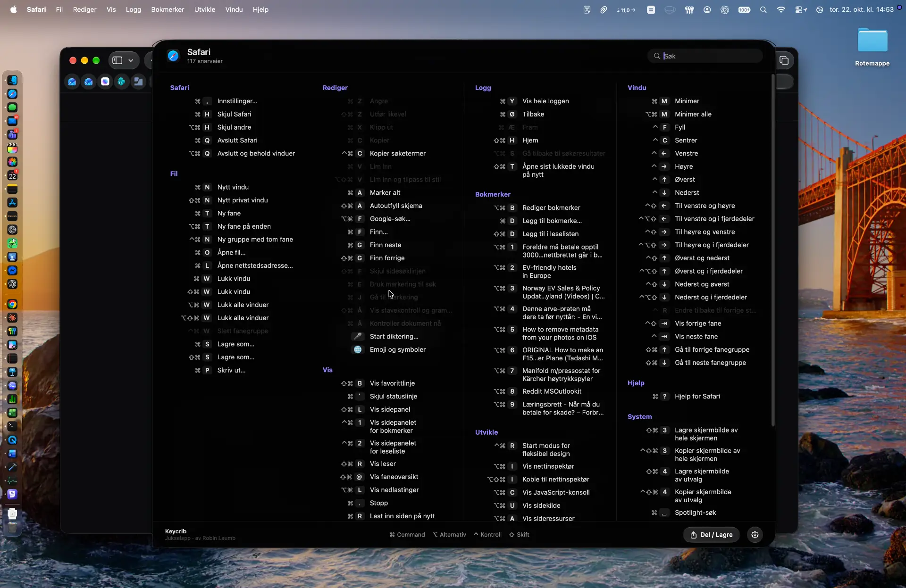Open Terminal from the Dock
The width and height of the screenshot is (906, 588).
click(13, 426)
